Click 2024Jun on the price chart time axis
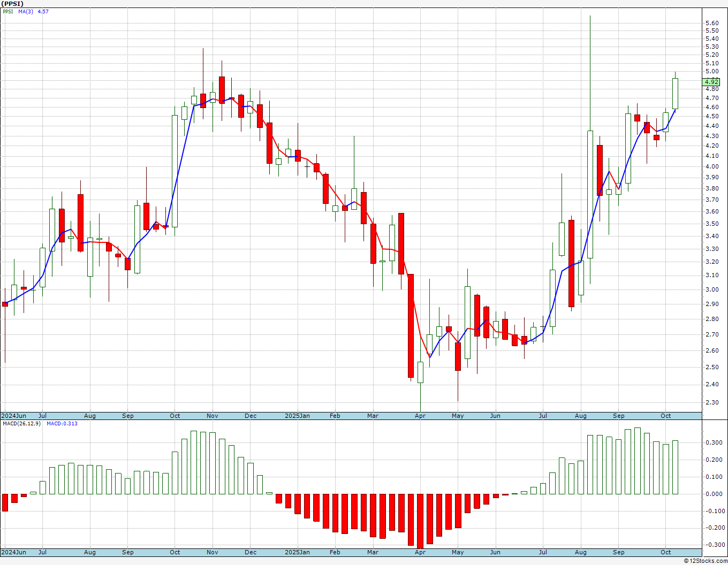Screen dimensions: 728x565 coord(13,416)
